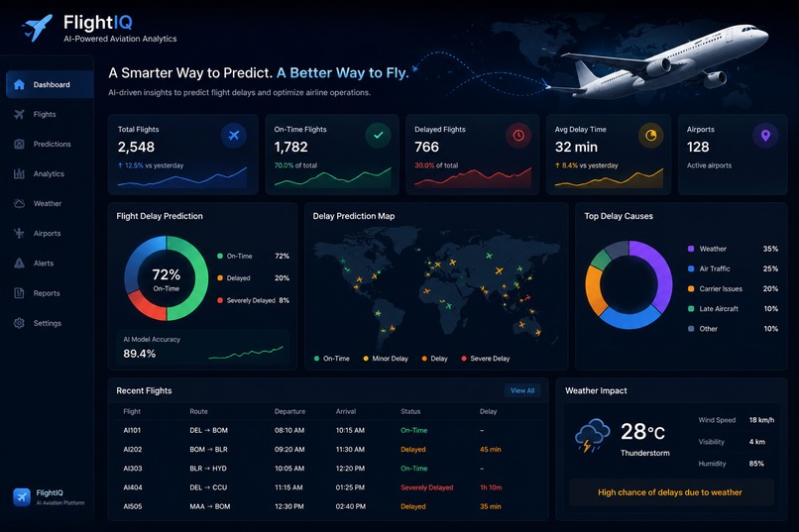Select the Weather menu item
Viewport: 799px width, 532px height.
click(x=50, y=204)
